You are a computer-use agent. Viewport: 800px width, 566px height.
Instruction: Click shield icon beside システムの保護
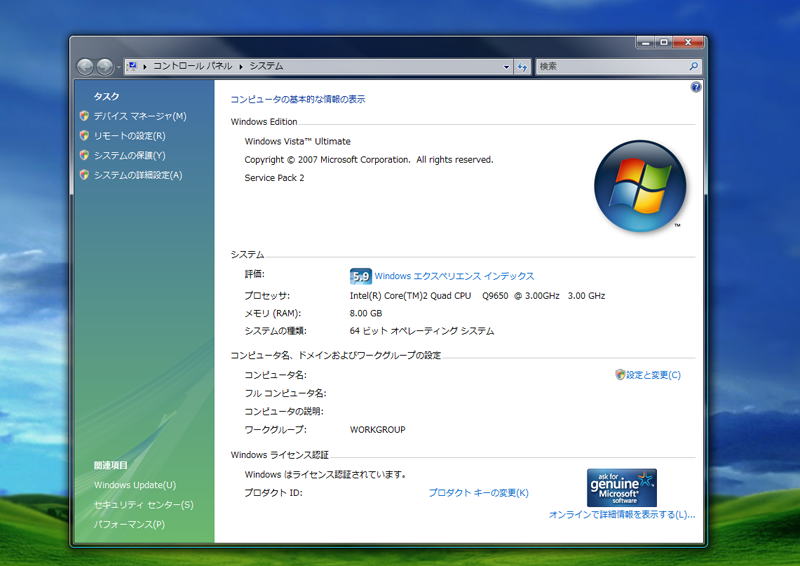[x=85, y=155]
